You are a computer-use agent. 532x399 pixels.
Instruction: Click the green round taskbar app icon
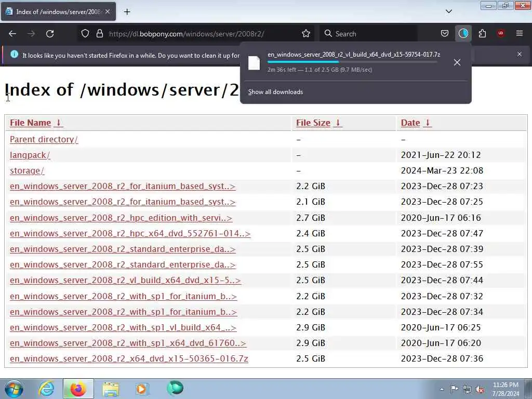(175, 388)
